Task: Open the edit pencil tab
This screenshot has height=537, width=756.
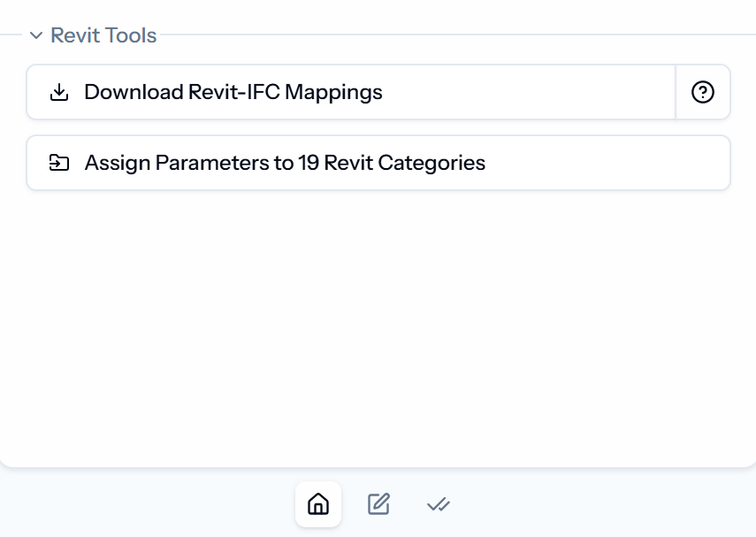Action: click(378, 504)
